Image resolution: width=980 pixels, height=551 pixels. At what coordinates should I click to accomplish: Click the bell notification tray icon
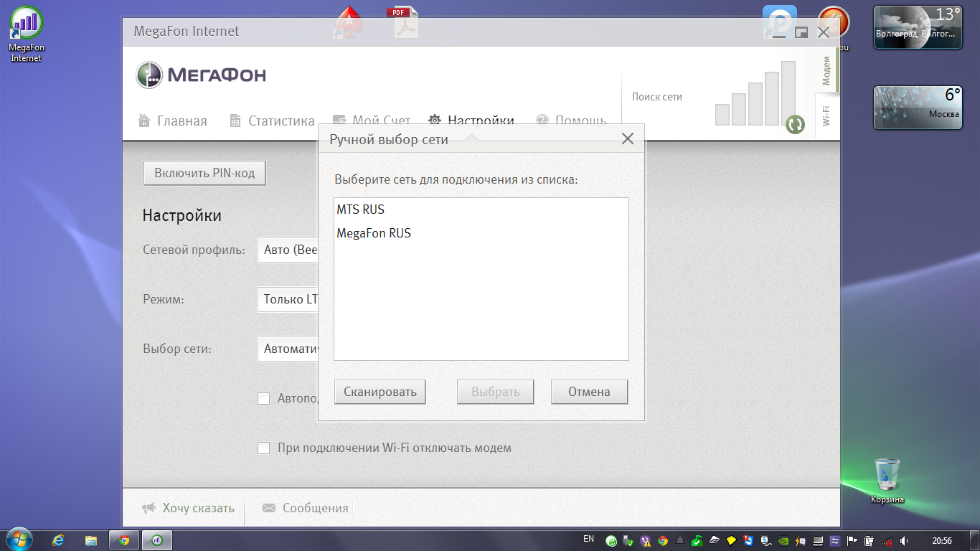click(680, 541)
